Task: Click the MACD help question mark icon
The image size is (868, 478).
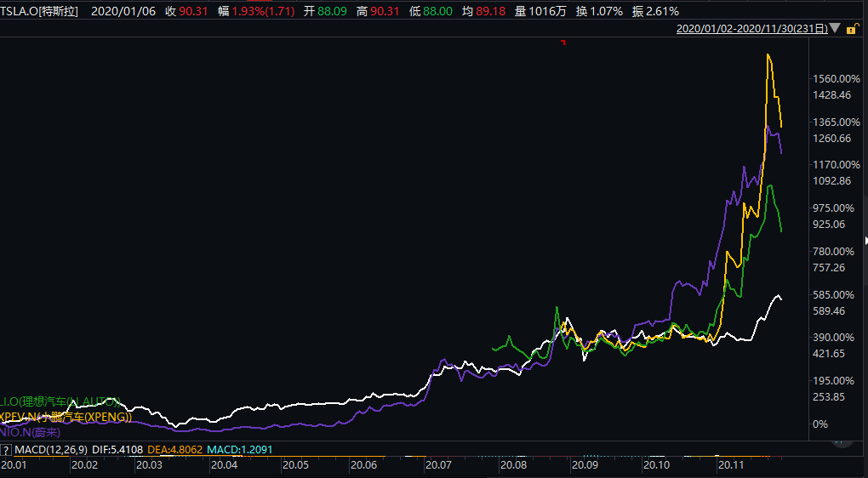Action: click(6, 449)
